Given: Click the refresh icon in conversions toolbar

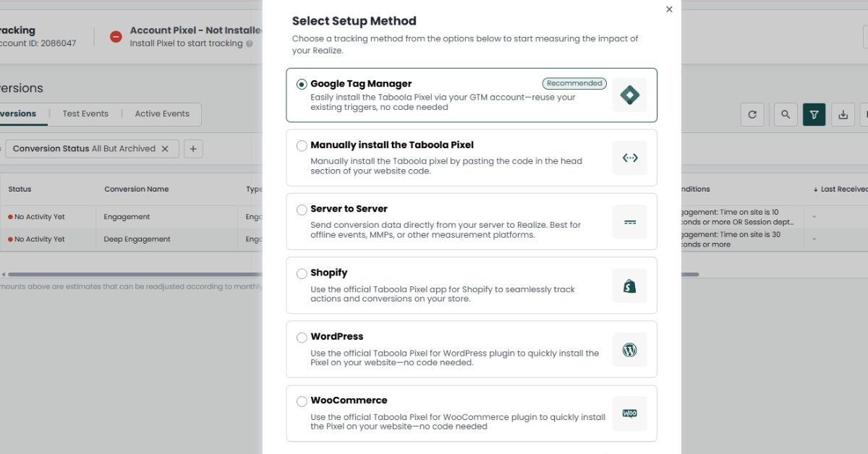Looking at the screenshot, I should (x=752, y=114).
